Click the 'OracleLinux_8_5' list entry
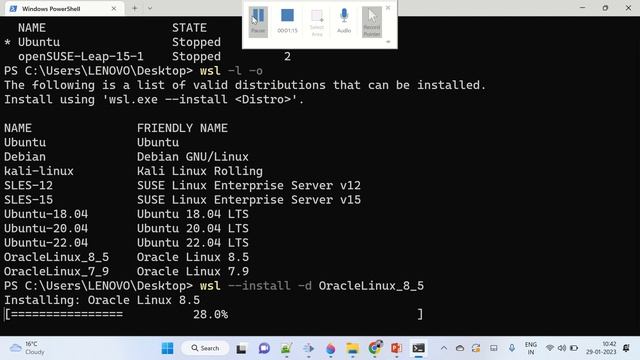Image resolution: width=640 pixels, height=360 pixels. tap(56, 257)
